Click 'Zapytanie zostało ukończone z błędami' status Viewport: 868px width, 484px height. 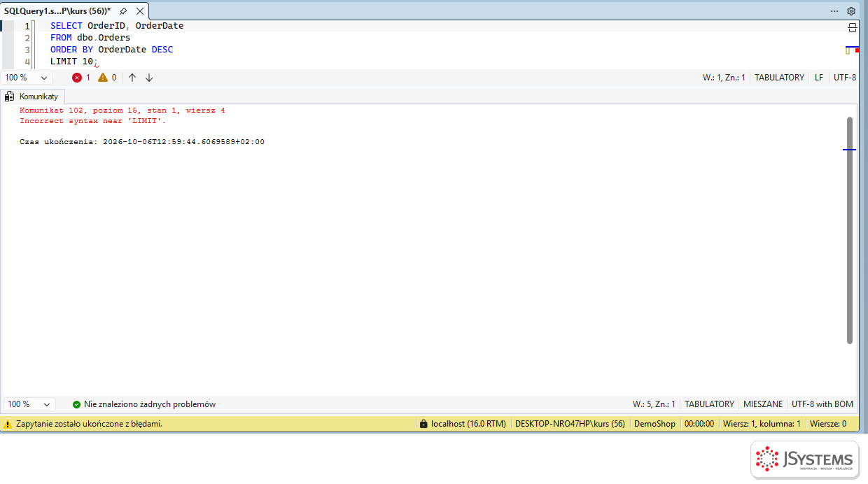point(89,424)
